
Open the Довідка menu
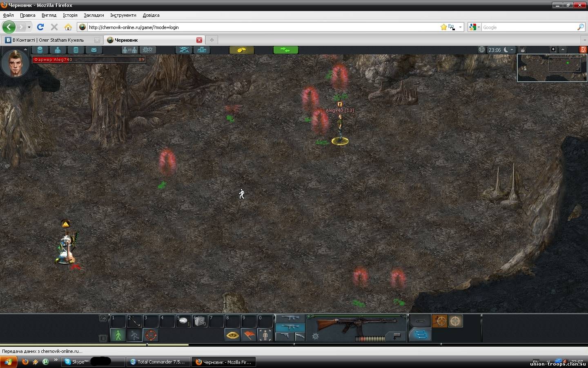151,15
